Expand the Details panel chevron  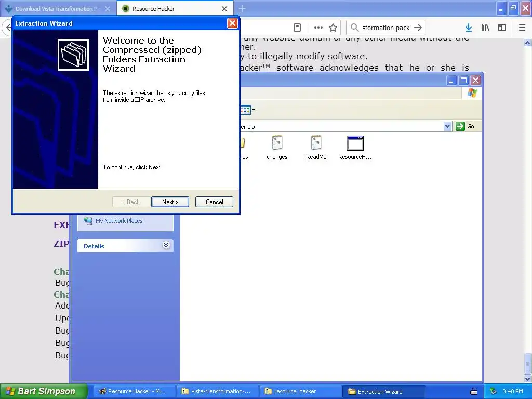click(166, 245)
